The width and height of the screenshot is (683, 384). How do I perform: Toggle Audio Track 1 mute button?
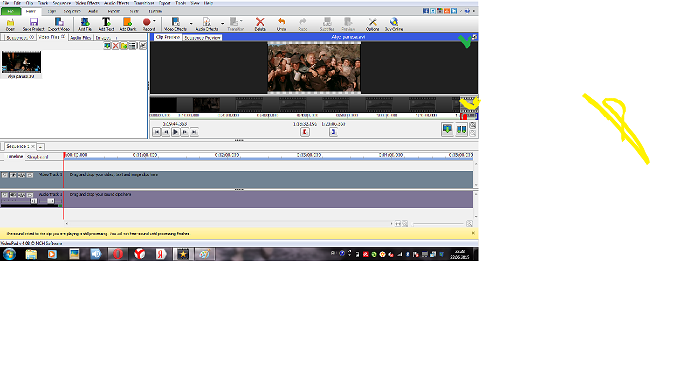coord(13,195)
